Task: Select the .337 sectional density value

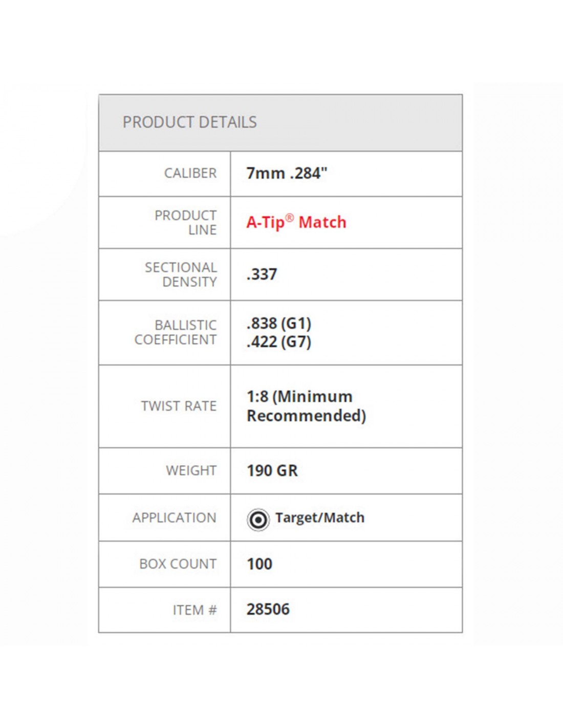Action: click(x=262, y=274)
